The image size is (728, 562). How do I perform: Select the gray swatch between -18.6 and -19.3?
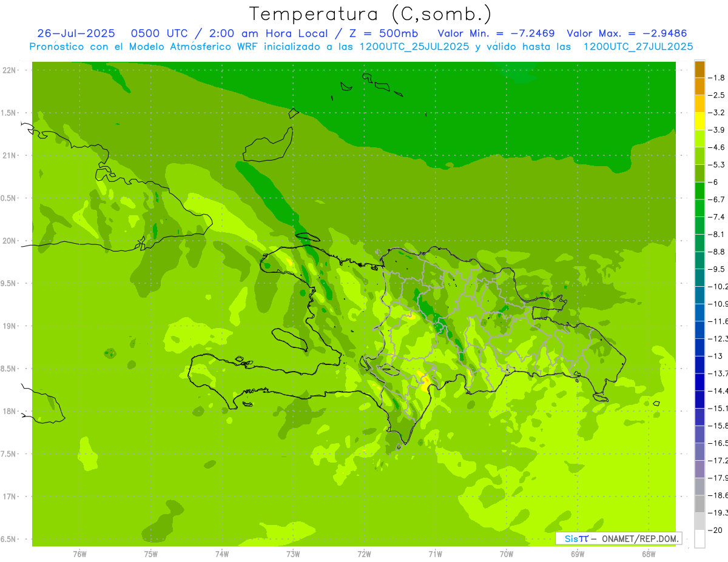click(699, 504)
